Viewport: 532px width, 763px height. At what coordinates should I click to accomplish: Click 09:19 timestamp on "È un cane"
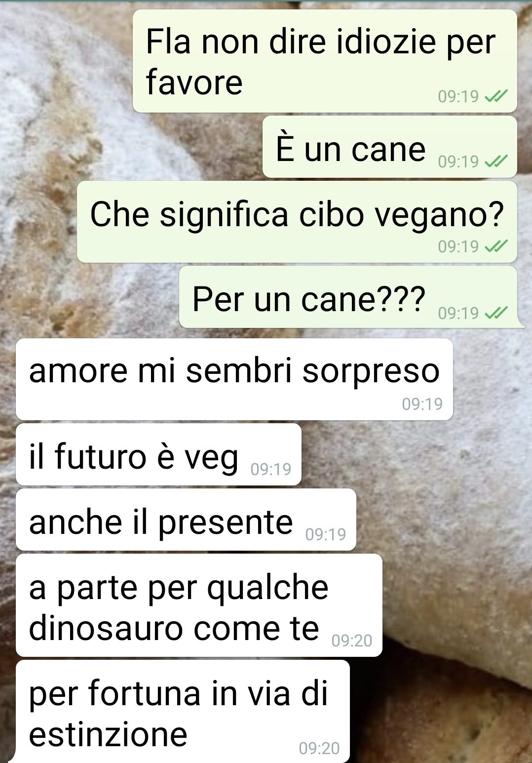click(458, 161)
